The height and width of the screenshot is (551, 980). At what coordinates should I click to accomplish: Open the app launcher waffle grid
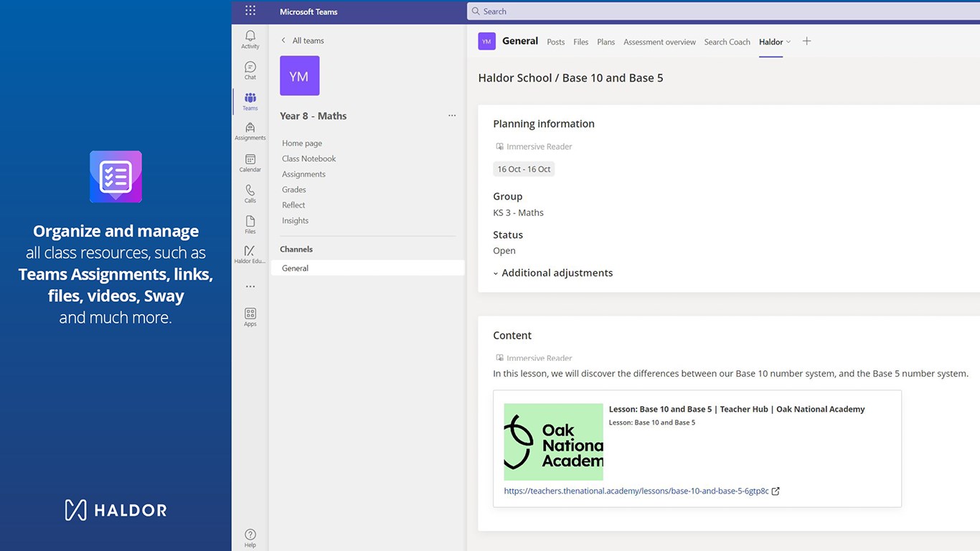[250, 11]
